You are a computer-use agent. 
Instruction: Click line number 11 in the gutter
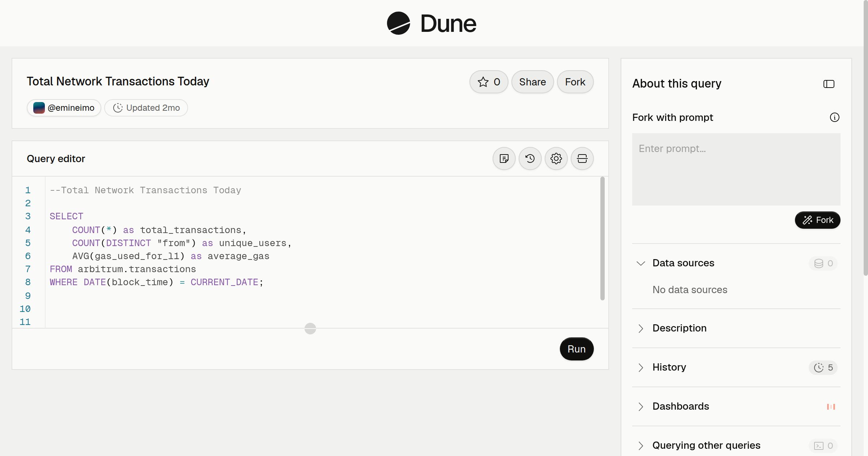pyautogui.click(x=25, y=322)
